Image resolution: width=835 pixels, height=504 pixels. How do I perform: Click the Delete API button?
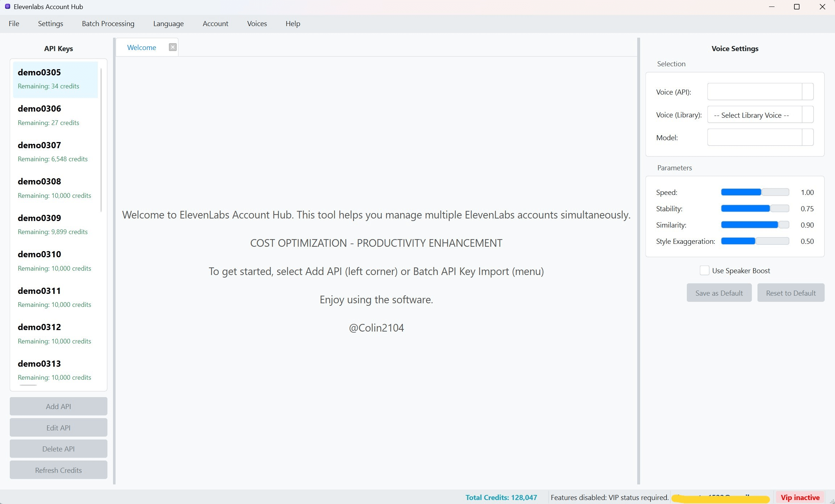click(x=58, y=449)
